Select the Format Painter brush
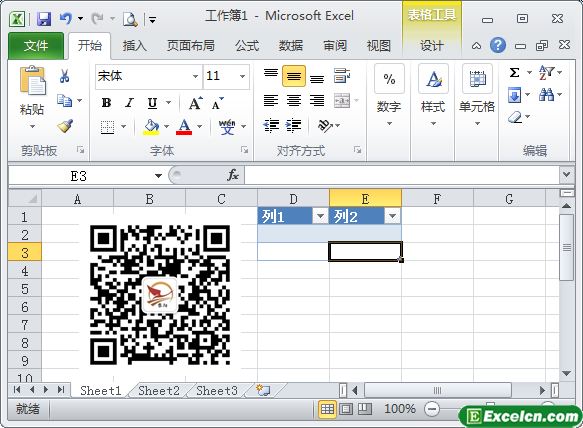 coord(65,126)
